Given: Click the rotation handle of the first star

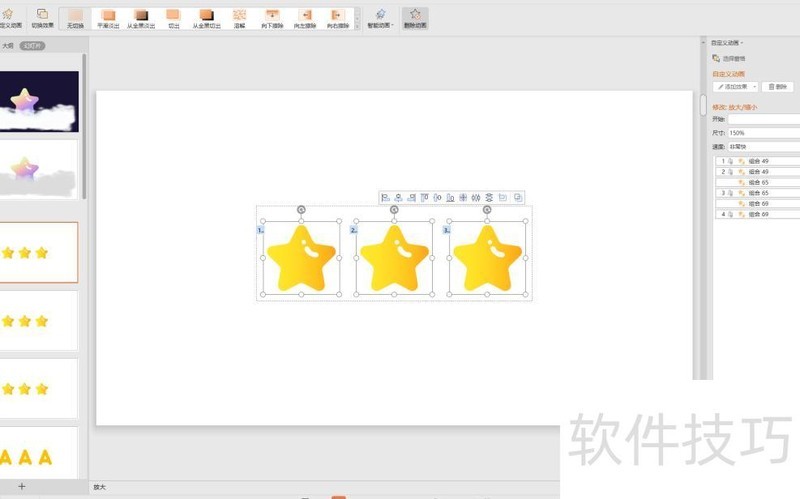Looking at the screenshot, I should coord(301,210).
